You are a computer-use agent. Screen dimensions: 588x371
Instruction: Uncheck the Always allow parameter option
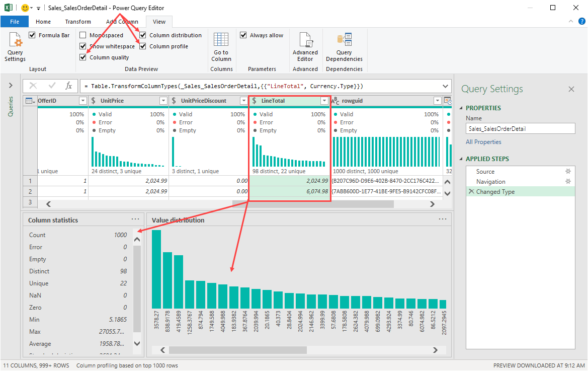tap(244, 35)
